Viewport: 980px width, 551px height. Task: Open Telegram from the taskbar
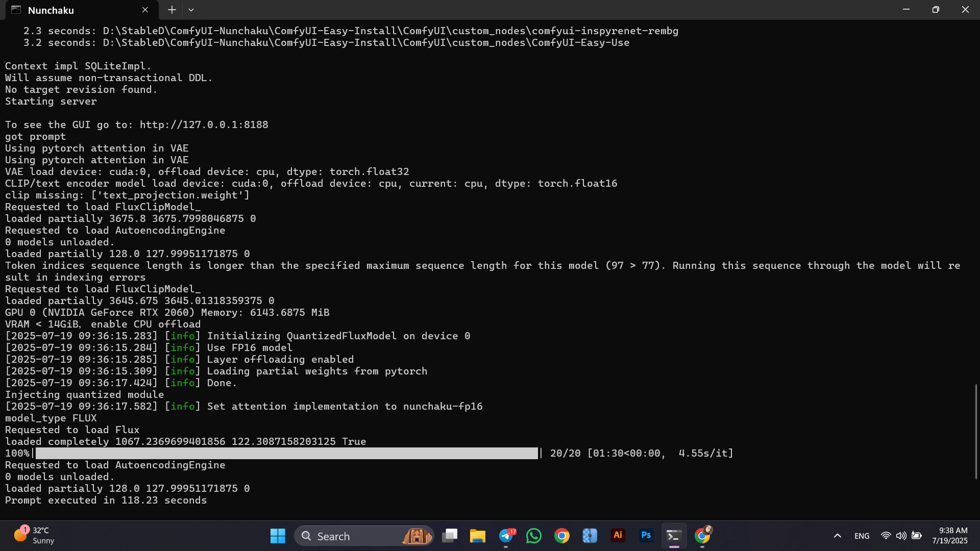coord(506,536)
